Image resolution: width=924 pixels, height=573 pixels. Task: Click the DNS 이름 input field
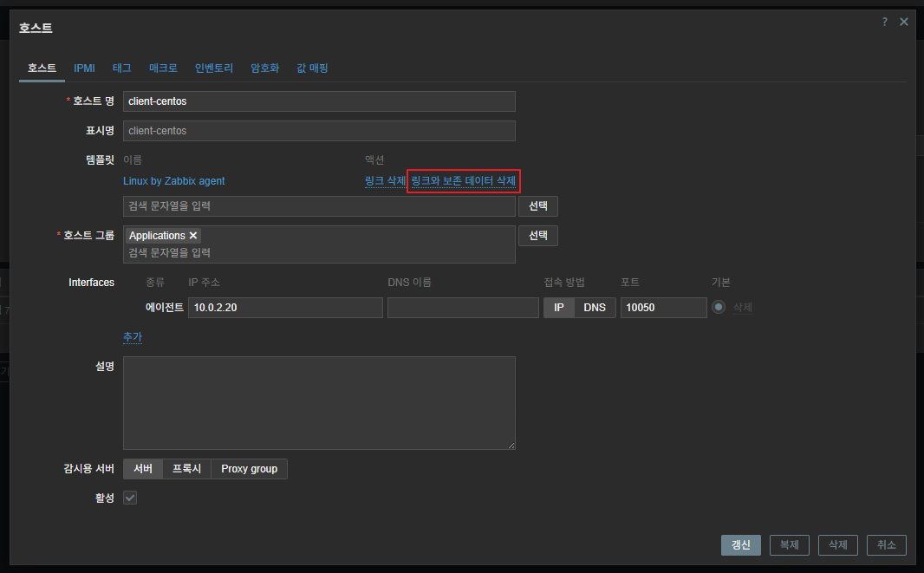(463, 308)
